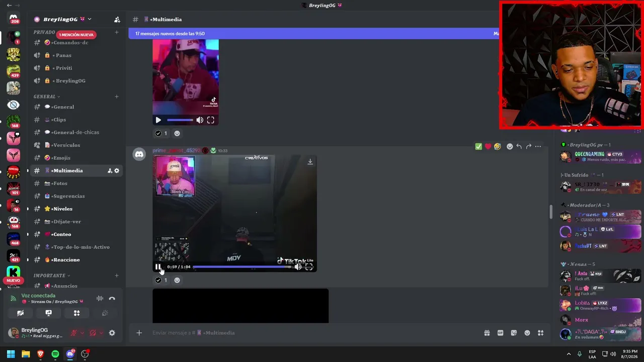Open noise suppression options
Screen dimensions: 644x362
100,299
